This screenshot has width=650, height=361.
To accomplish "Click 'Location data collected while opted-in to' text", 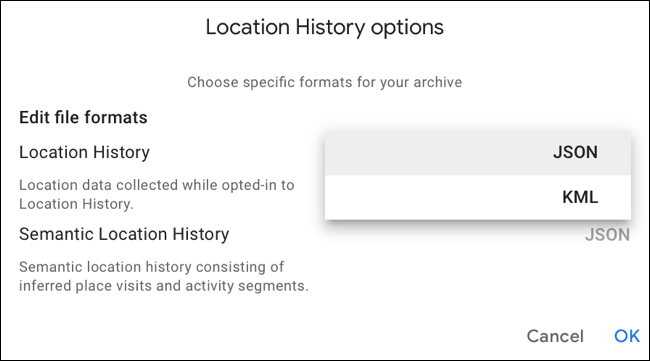I will [157, 185].
